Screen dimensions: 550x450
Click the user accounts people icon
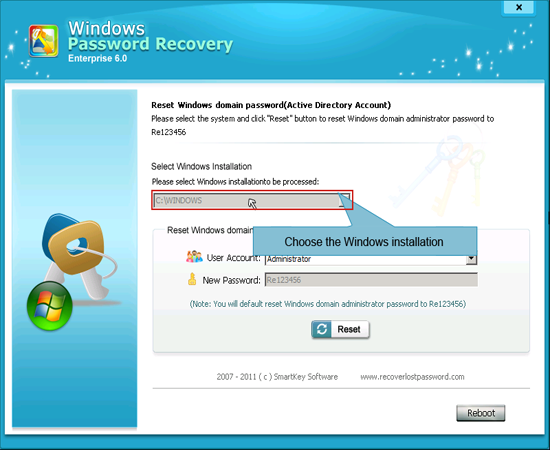click(194, 257)
